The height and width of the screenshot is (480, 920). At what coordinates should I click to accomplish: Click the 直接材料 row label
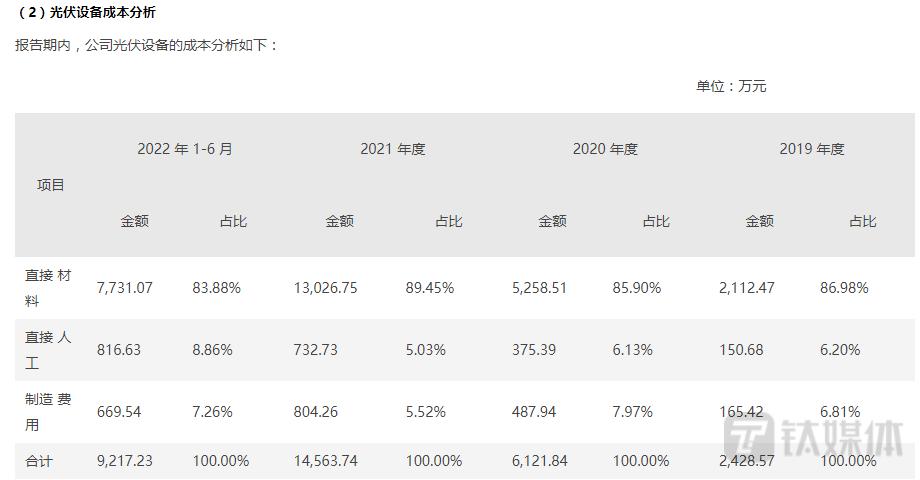click(48, 288)
